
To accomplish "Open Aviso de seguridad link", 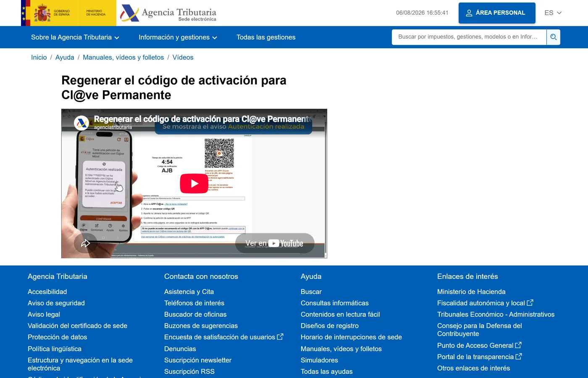I will point(56,303).
